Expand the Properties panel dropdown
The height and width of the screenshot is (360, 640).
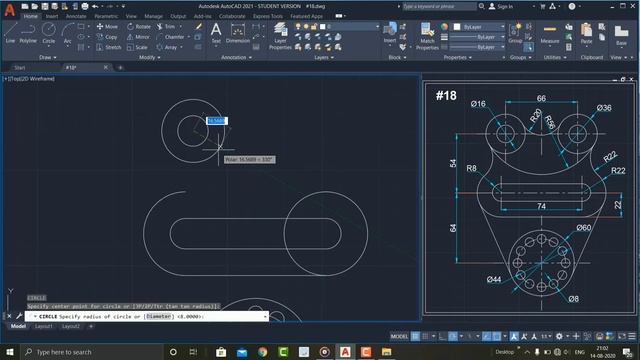(x=458, y=58)
